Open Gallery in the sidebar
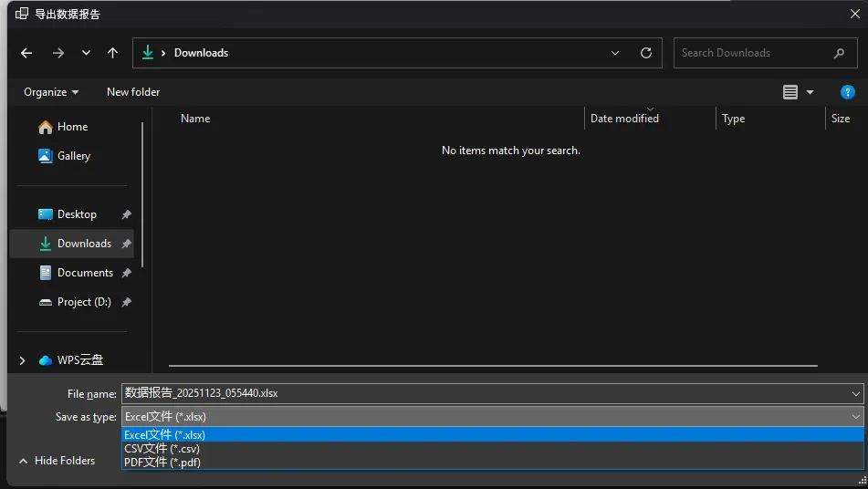 [73, 156]
